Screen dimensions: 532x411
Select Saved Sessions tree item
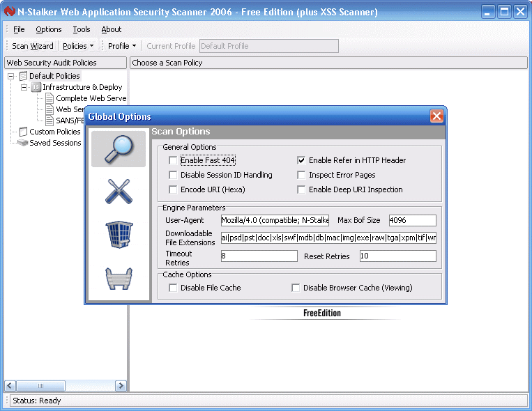pos(55,143)
